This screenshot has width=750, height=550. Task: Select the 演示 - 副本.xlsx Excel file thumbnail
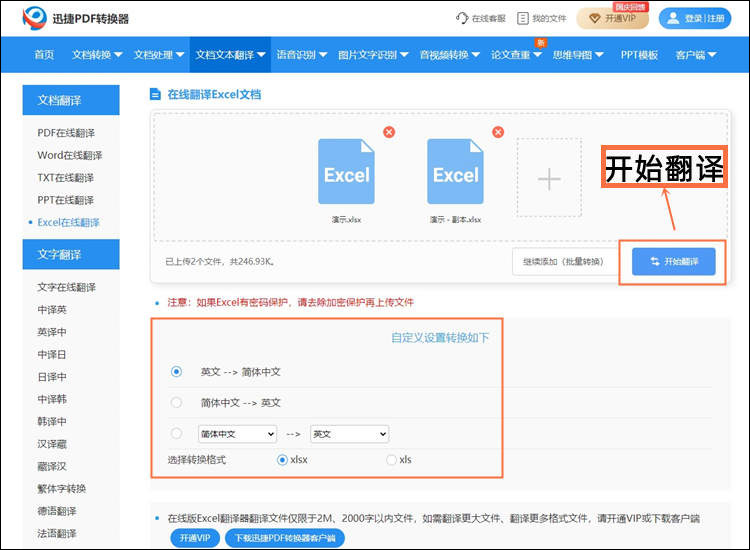pos(455,171)
